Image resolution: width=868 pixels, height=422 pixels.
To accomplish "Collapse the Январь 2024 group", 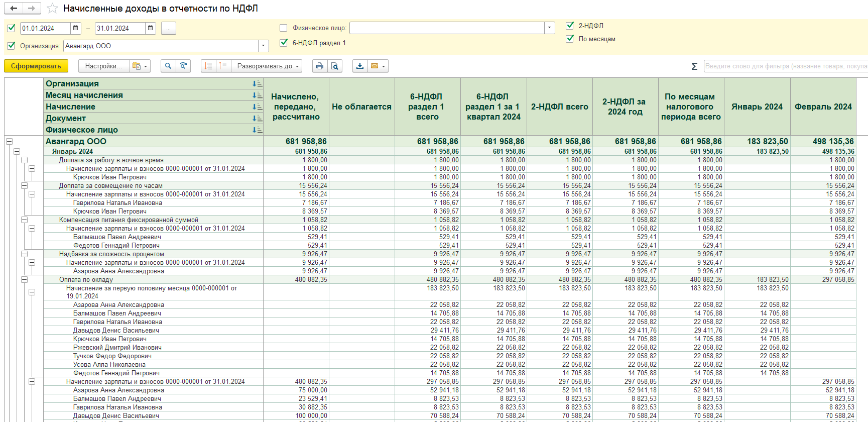I will pyautogui.click(x=17, y=151).
